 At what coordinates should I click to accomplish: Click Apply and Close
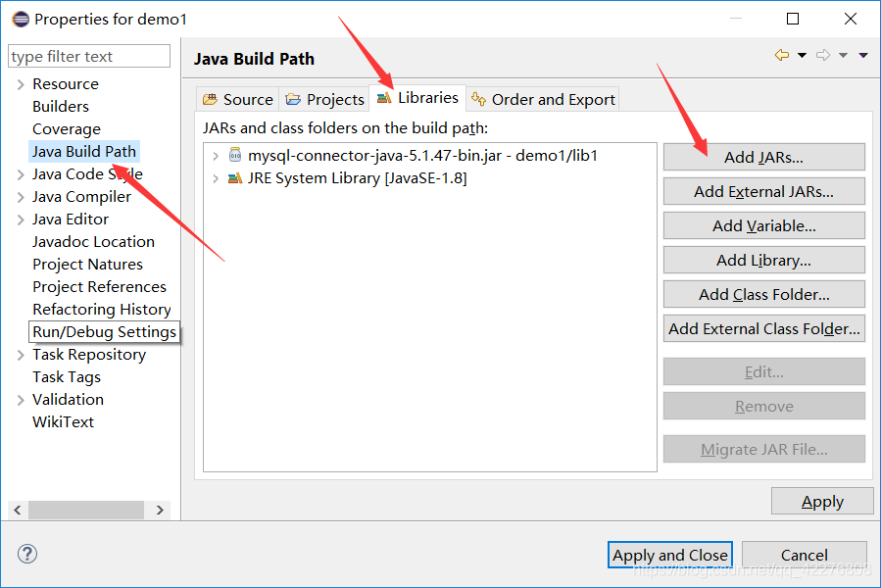tap(669, 555)
